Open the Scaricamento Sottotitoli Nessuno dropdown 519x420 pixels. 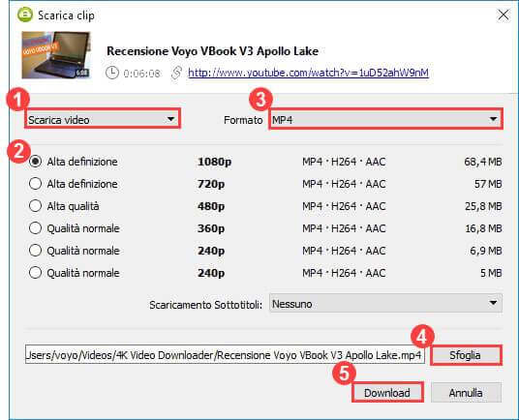(385, 303)
